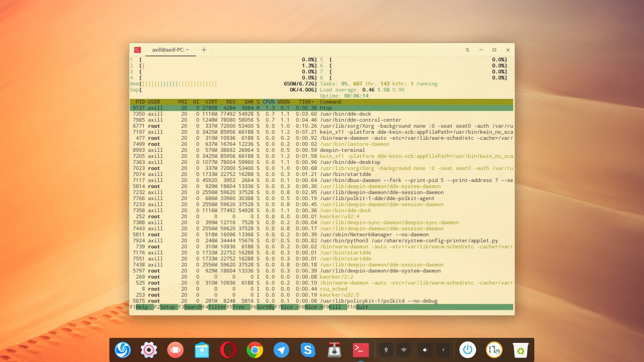The image size is (644, 362).
Task: Add a new terminal tab with plus
Action: [204, 50]
